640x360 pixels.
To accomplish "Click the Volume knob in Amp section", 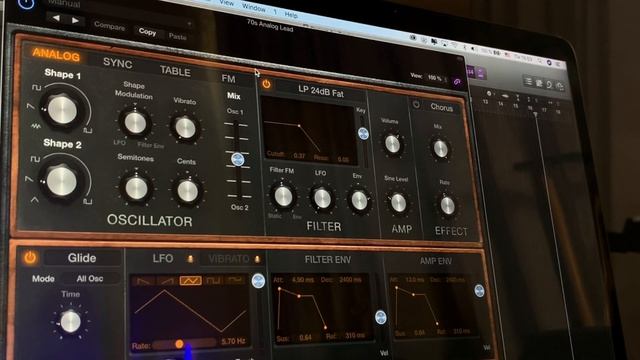I will pyautogui.click(x=392, y=144).
